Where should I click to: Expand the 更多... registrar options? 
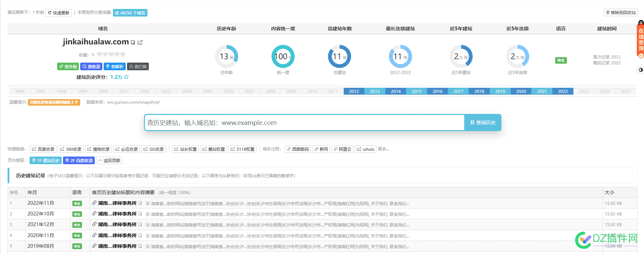click(383, 149)
